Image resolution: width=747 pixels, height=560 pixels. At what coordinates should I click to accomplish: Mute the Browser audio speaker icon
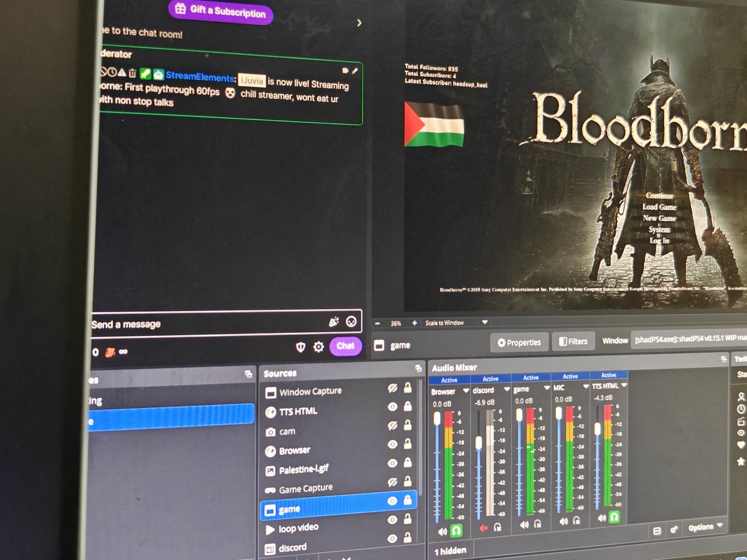tap(442, 531)
